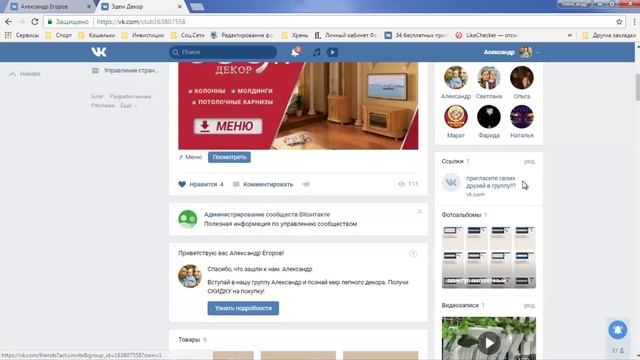
Task: Open member Наталья avatar
Action: (522, 117)
